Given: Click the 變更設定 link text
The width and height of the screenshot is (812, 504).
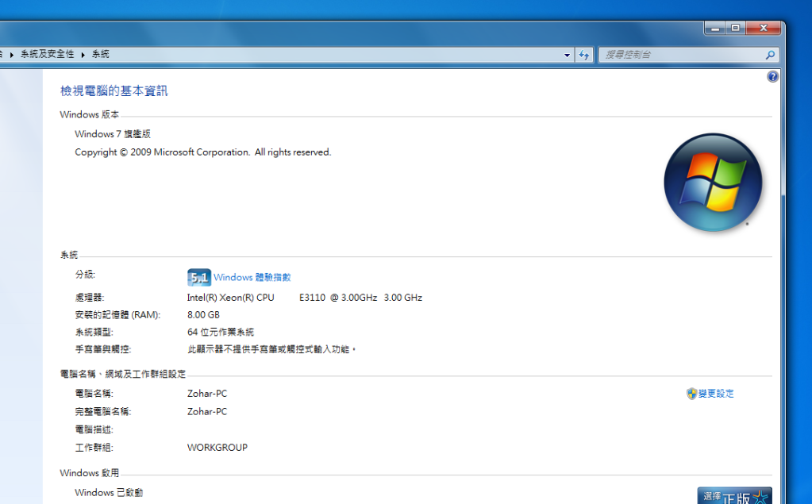Looking at the screenshot, I should point(716,394).
